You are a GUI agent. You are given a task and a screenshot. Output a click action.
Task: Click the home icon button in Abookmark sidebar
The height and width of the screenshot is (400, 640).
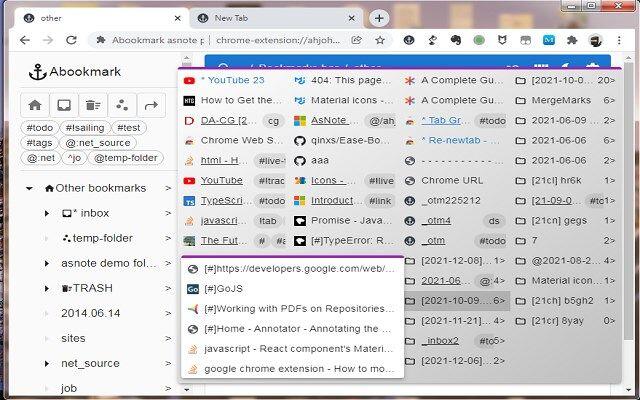[34, 104]
